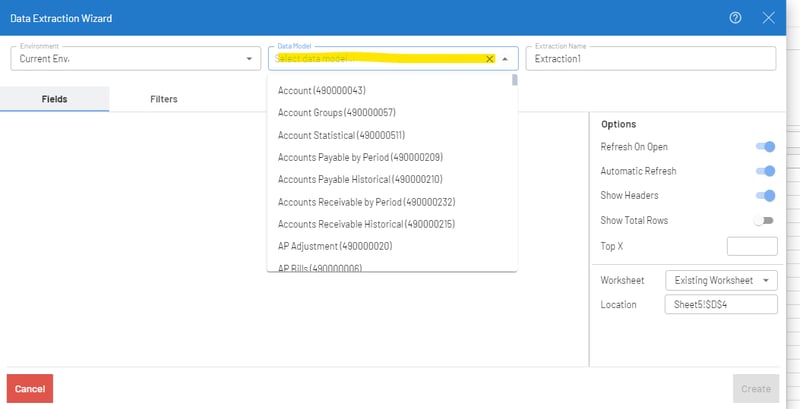Select Accounts Payable by Period data model
The image size is (800, 409).
point(346,157)
